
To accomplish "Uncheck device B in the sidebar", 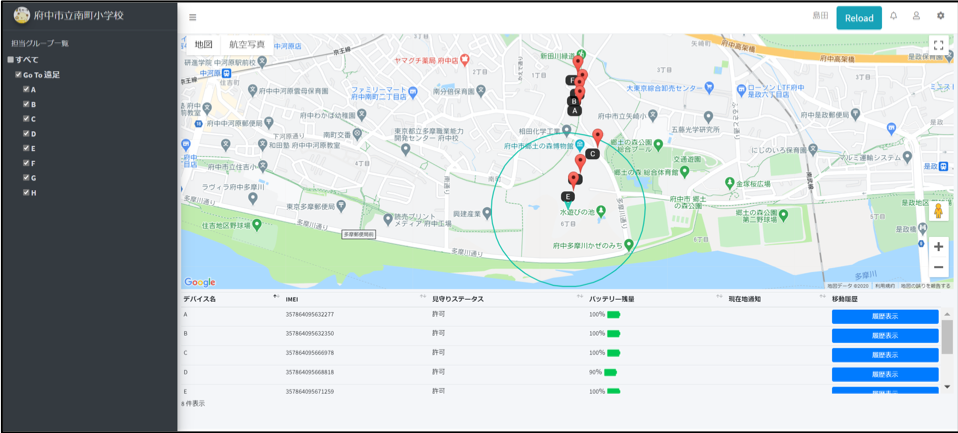I will point(26,104).
